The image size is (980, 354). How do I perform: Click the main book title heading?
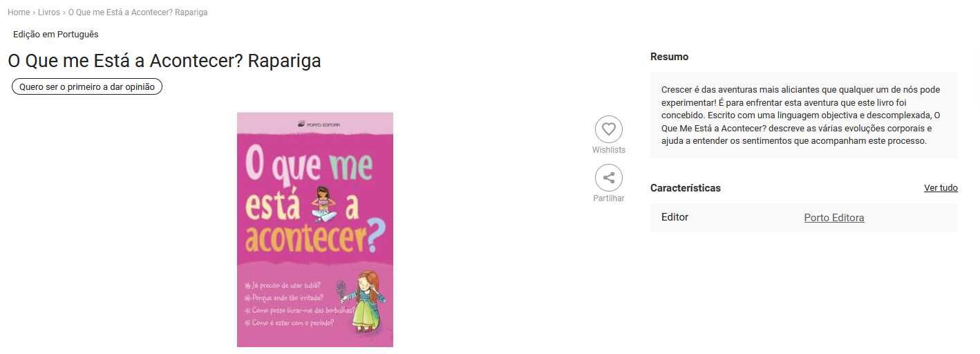[x=164, y=61]
